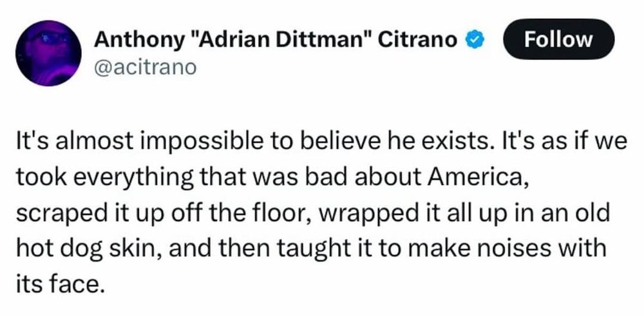644x317 pixels.
Task: Click the display name Anthony "Adrian Dittman" Citrano
Action: pyautogui.click(x=276, y=39)
